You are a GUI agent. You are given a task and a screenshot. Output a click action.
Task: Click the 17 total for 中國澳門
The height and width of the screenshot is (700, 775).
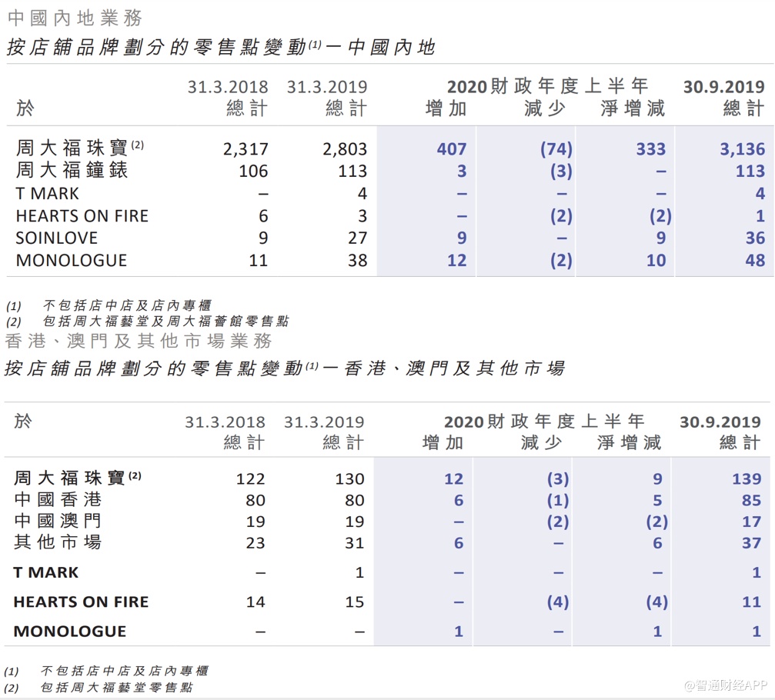pos(751,522)
